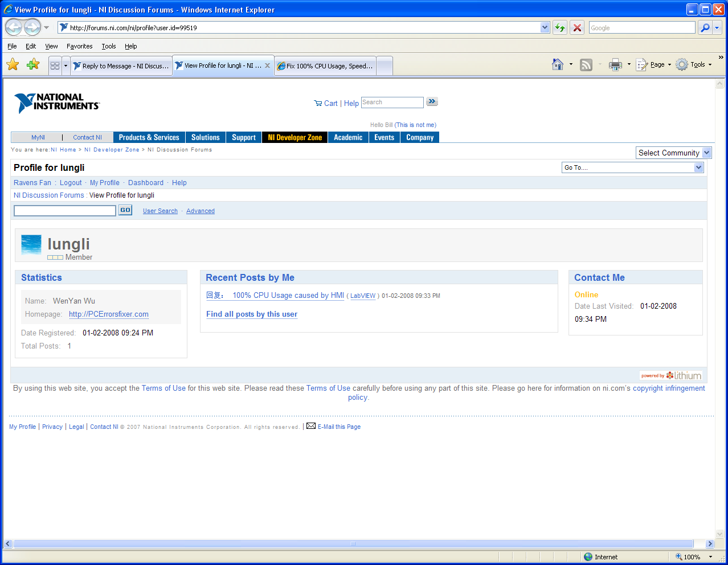Go back with the browser Back arrow
Viewport: 728px width, 565px height.
point(14,27)
